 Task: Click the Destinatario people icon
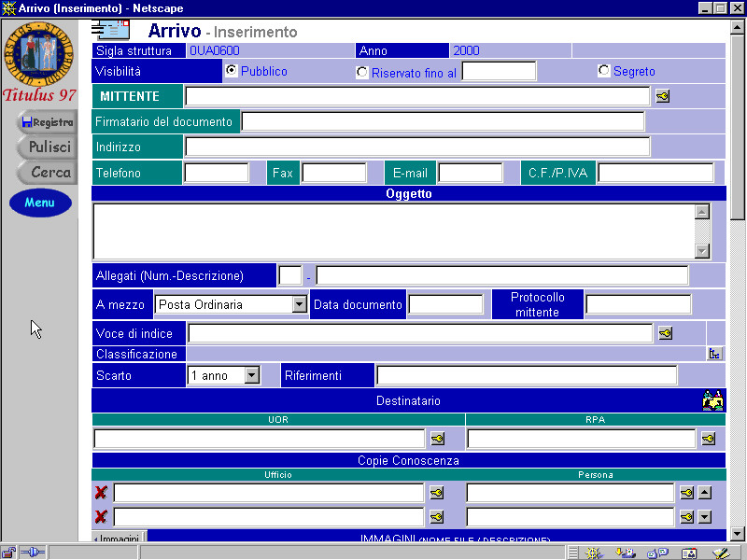coord(713,400)
